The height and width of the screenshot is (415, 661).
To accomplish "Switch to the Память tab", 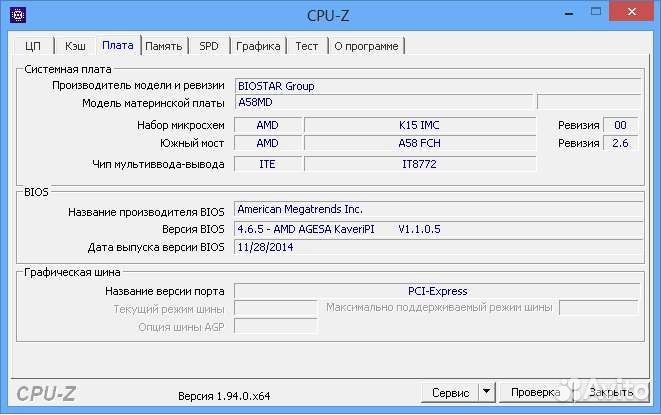I will click(164, 46).
